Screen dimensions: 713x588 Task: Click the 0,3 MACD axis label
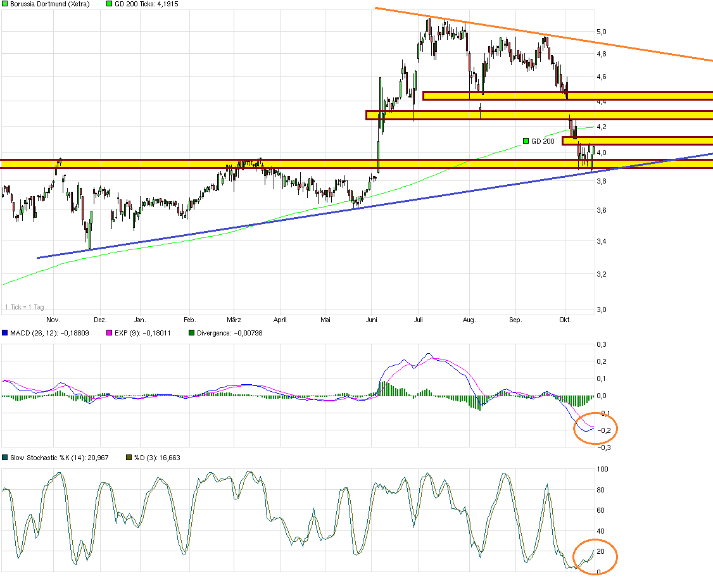point(602,344)
